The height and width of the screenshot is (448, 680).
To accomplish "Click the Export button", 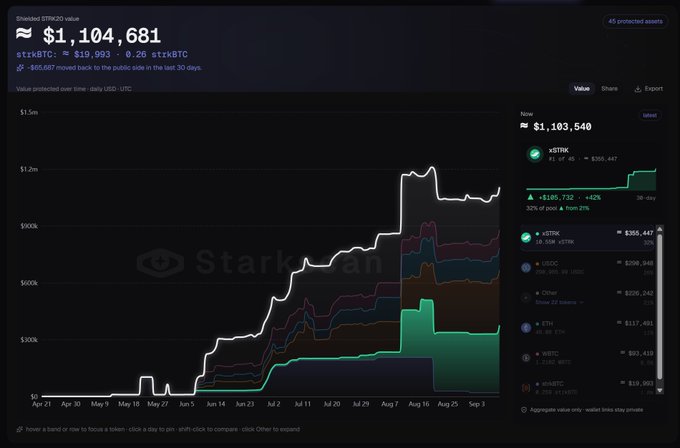I will tap(649, 89).
